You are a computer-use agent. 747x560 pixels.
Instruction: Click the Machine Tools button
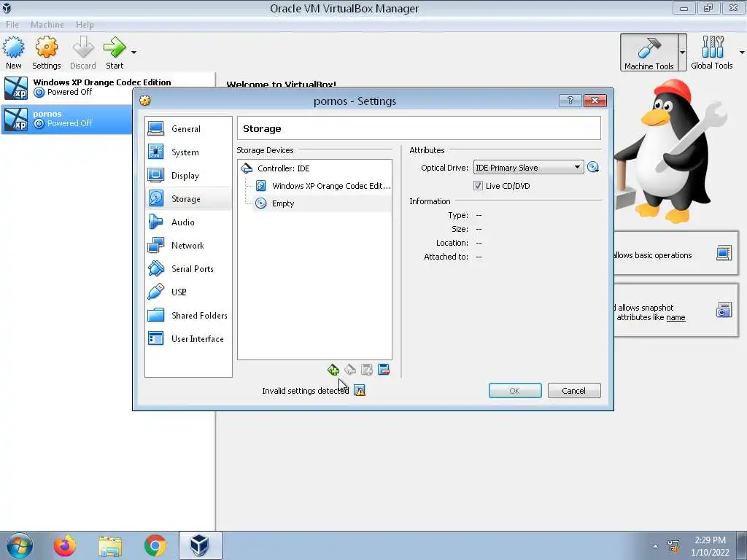[649, 52]
